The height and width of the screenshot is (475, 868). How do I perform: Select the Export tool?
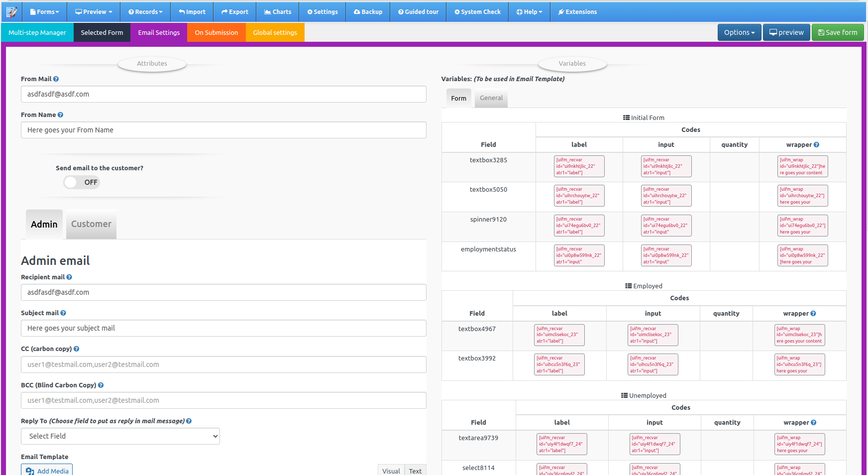pos(234,11)
